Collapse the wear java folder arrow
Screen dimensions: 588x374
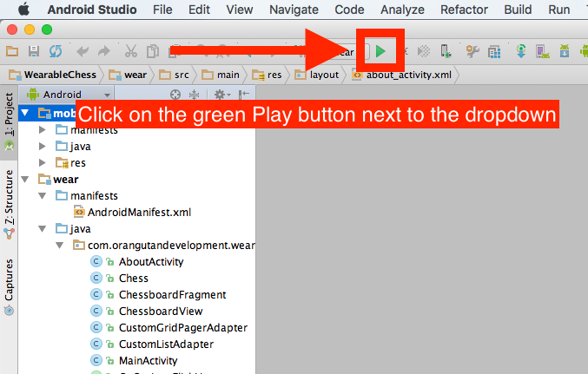43,228
